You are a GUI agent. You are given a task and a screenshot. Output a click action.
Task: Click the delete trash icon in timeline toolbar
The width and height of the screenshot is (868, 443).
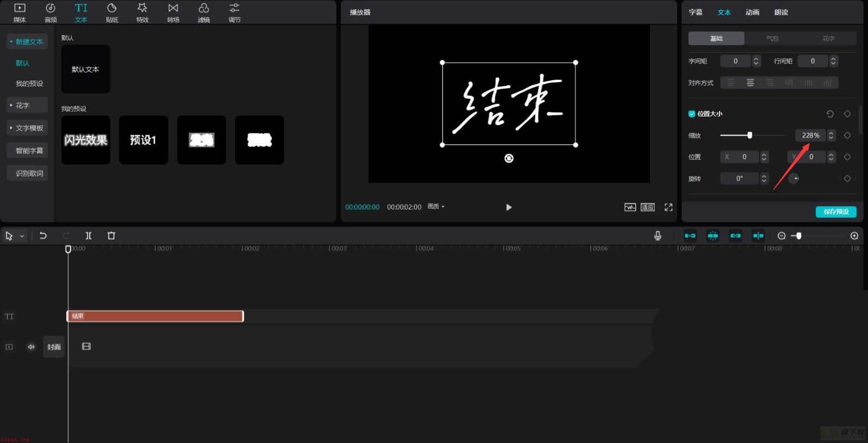pos(111,235)
